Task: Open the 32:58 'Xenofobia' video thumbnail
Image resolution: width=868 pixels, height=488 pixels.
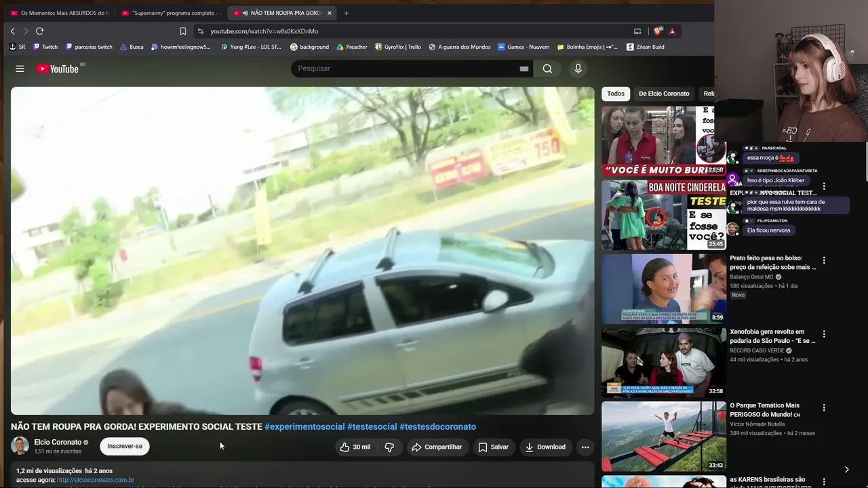Action: tap(664, 363)
